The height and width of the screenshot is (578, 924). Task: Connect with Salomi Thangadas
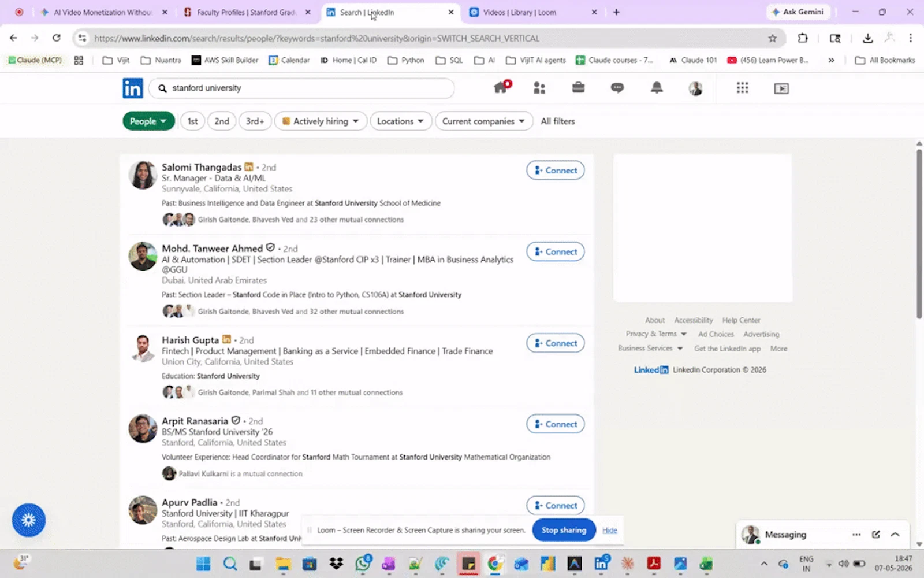pos(556,171)
